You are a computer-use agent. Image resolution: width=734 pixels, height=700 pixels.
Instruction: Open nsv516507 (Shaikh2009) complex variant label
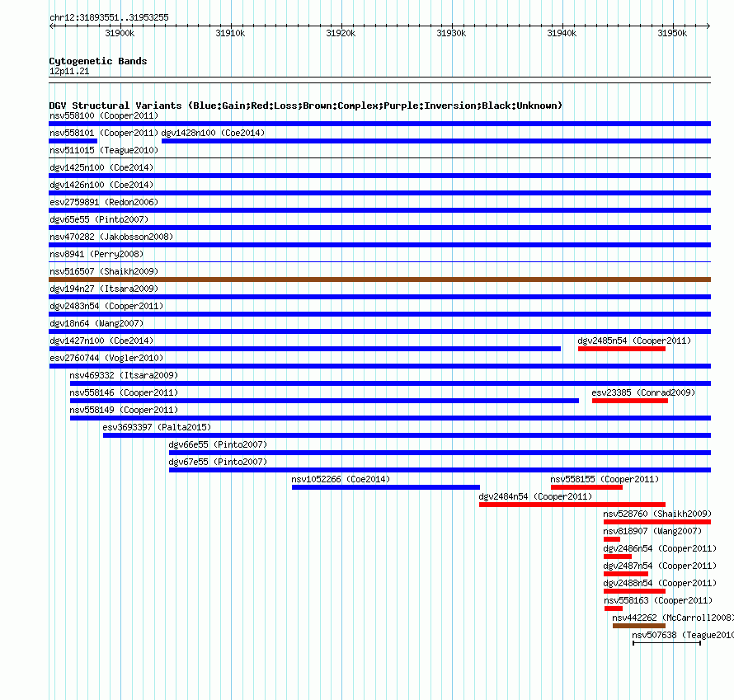click(x=104, y=271)
